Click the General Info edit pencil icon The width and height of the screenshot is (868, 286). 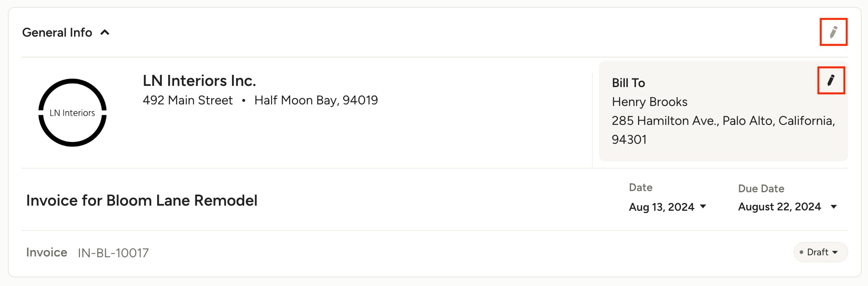pyautogui.click(x=833, y=32)
